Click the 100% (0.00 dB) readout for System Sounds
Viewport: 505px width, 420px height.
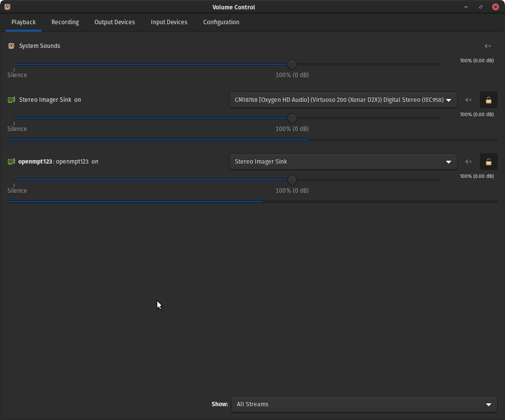[477, 60]
